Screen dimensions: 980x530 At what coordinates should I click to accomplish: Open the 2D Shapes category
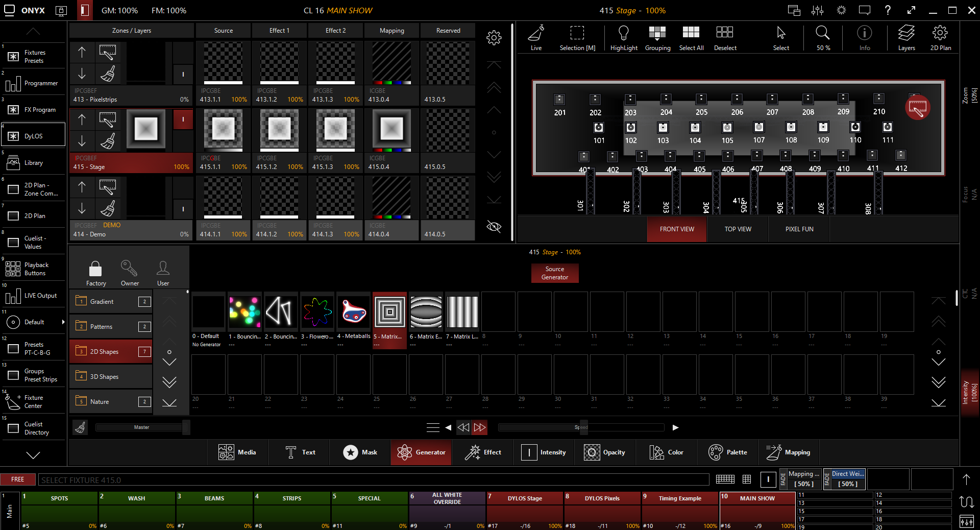point(111,351)
